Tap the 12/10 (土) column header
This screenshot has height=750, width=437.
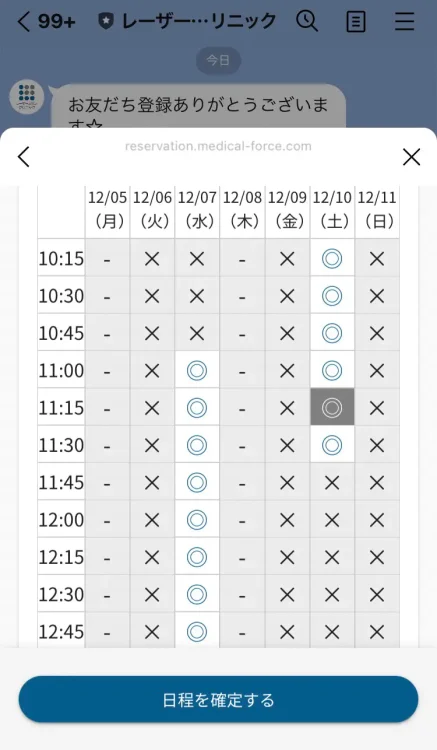(x=332, y=210)
